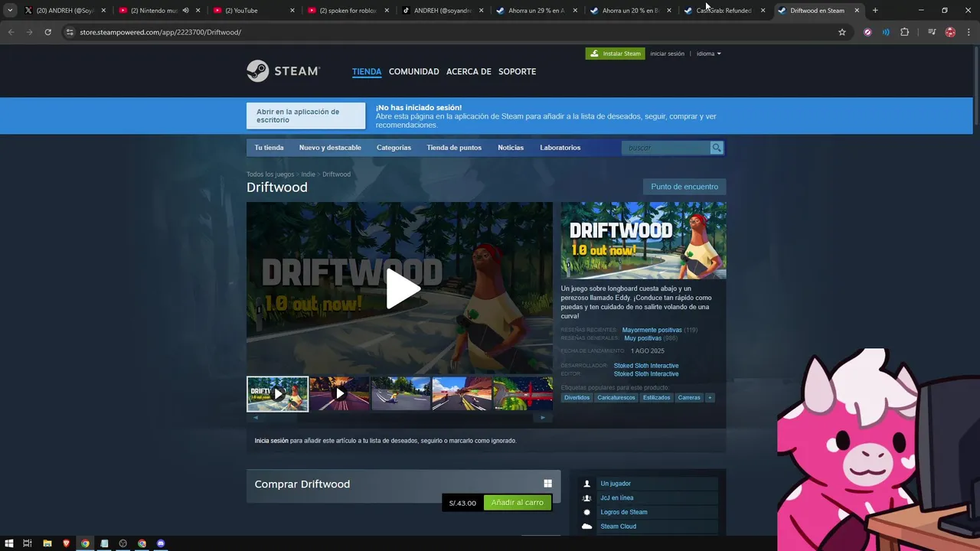Select second video thumbnail in strip
980x551 pixels.
coord(339,394)
